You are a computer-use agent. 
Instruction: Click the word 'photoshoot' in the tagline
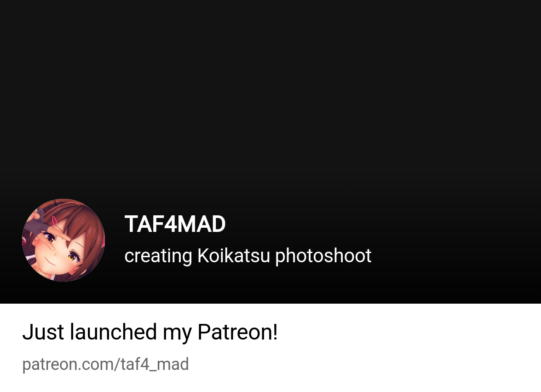pos(323,256)
